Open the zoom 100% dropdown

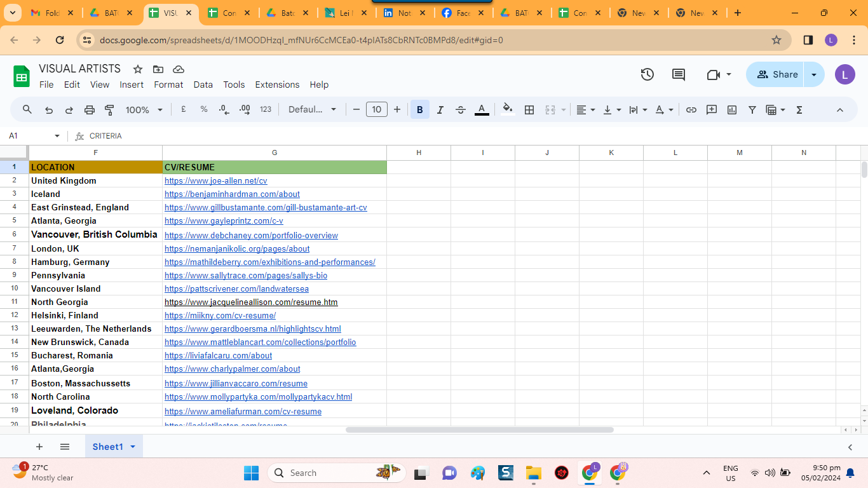[144, 110]
